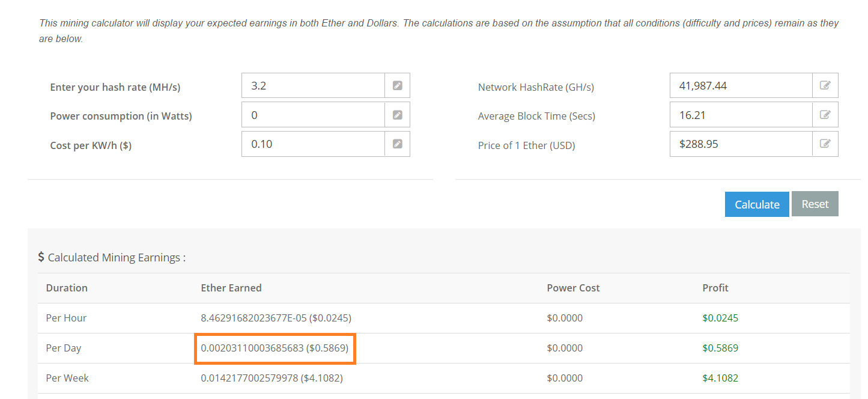Focus the Price of 1 Ether input
This screenshot has width=868, height=399.
741,144
